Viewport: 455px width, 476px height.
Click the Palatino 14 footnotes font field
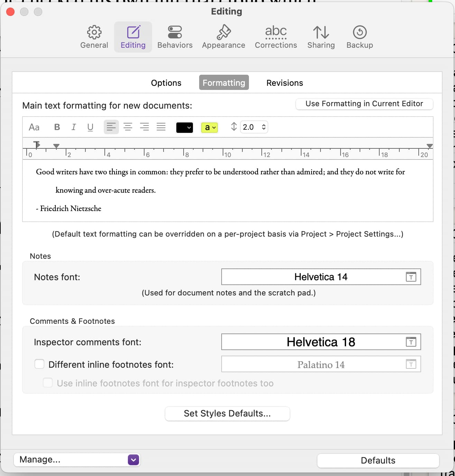321,364
